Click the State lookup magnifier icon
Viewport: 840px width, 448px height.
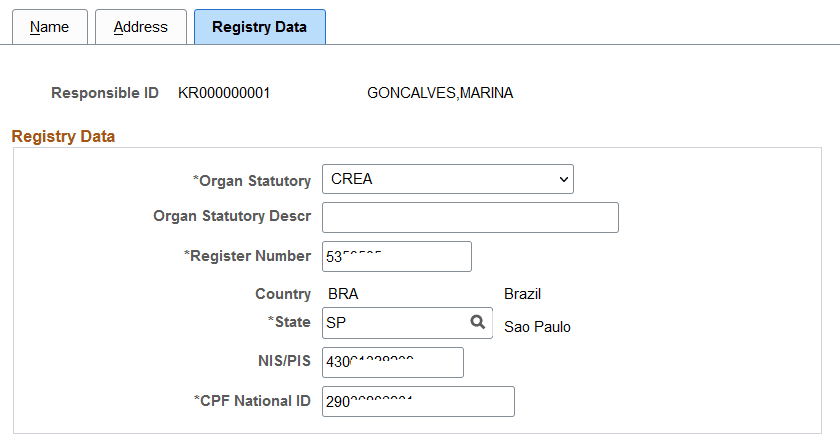coord(477,322)
